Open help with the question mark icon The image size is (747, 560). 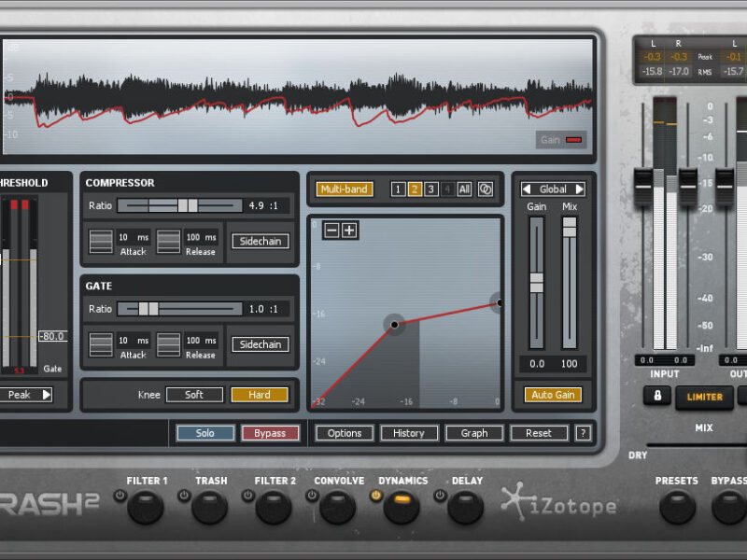tap(584, 433)
